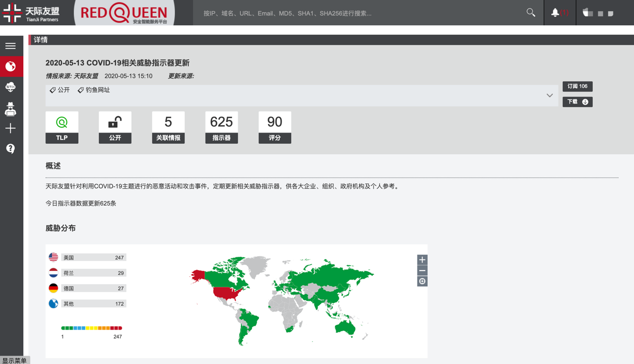Screen dimensions: 634x364
Task: Click the Germany flag icon
Action: tap(53, 288)
